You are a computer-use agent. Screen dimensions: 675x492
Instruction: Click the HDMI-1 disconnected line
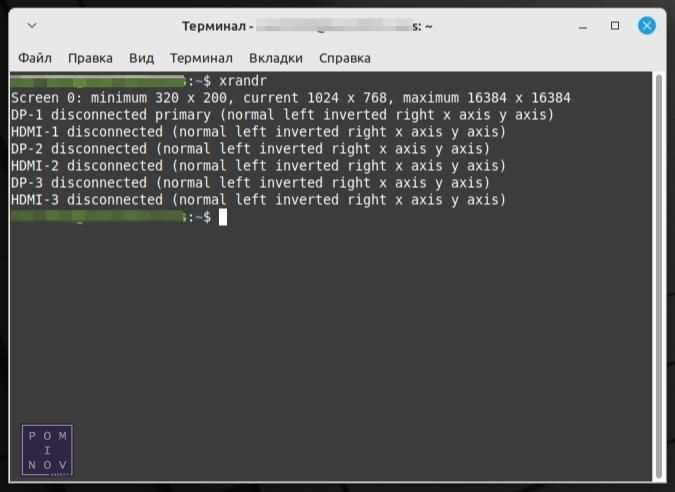(x=258, y=132)
